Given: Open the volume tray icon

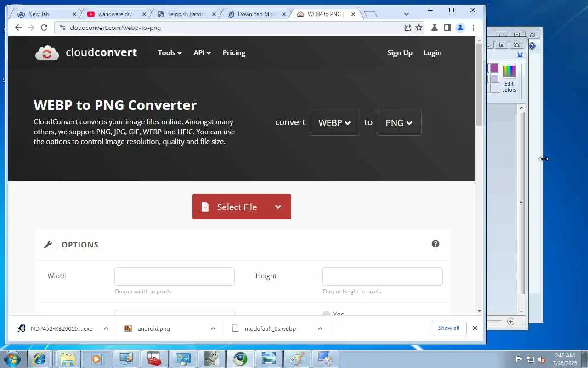Looking at the screenshot, I should pos(542,359).
